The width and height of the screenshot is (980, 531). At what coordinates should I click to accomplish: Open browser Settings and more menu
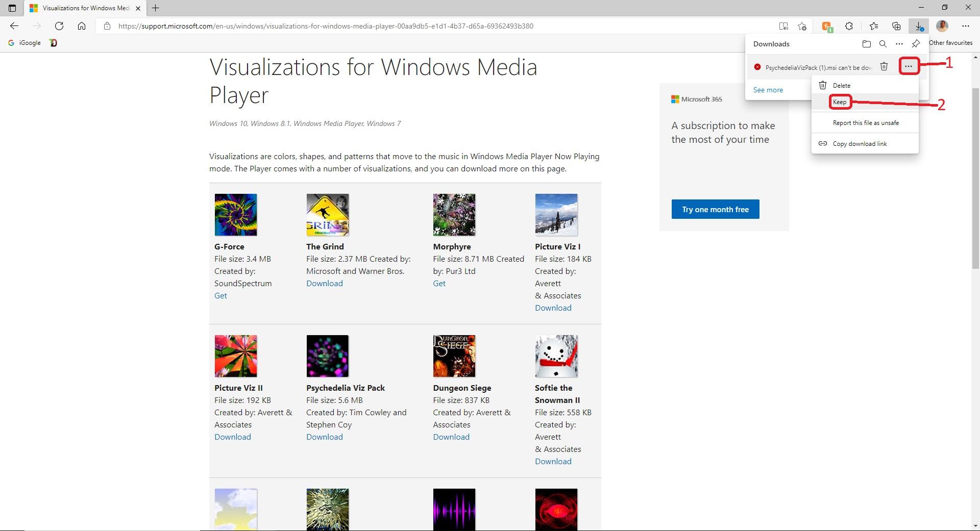coord(966,26)
